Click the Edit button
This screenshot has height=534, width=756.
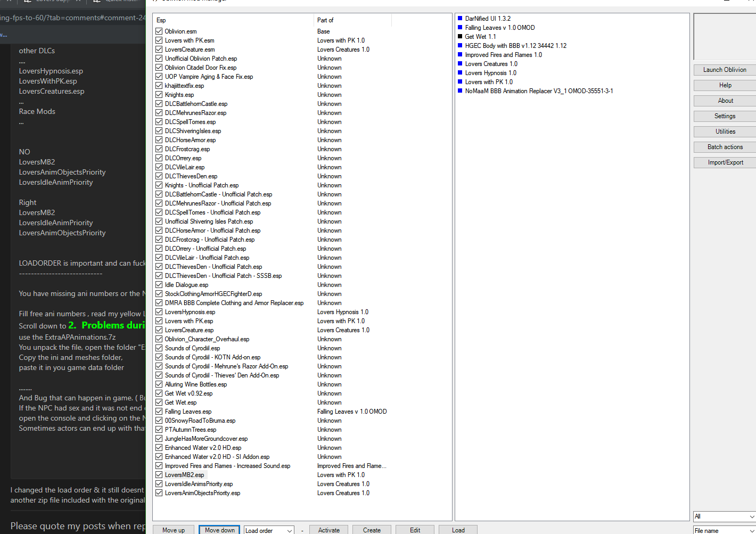[x=415, y=530]
